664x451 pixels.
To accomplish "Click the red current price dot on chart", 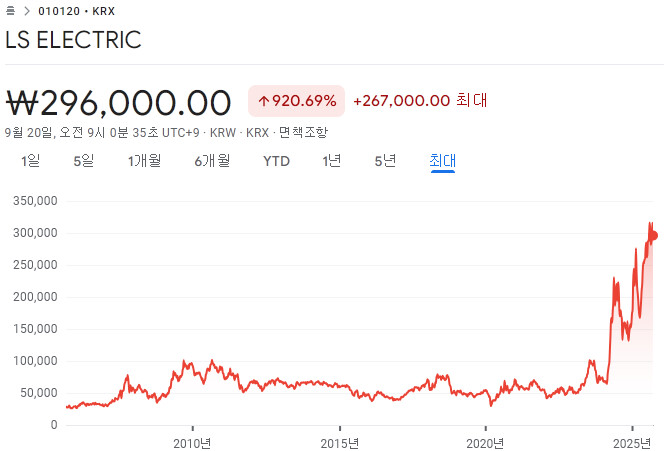I will coord(653,236).
